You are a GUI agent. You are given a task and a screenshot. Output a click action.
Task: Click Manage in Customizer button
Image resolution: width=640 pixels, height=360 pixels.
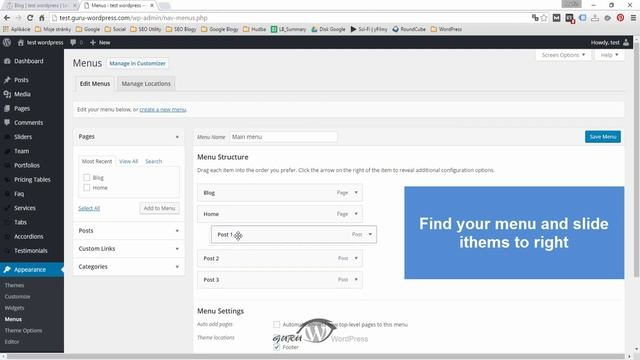pos(138,63)
